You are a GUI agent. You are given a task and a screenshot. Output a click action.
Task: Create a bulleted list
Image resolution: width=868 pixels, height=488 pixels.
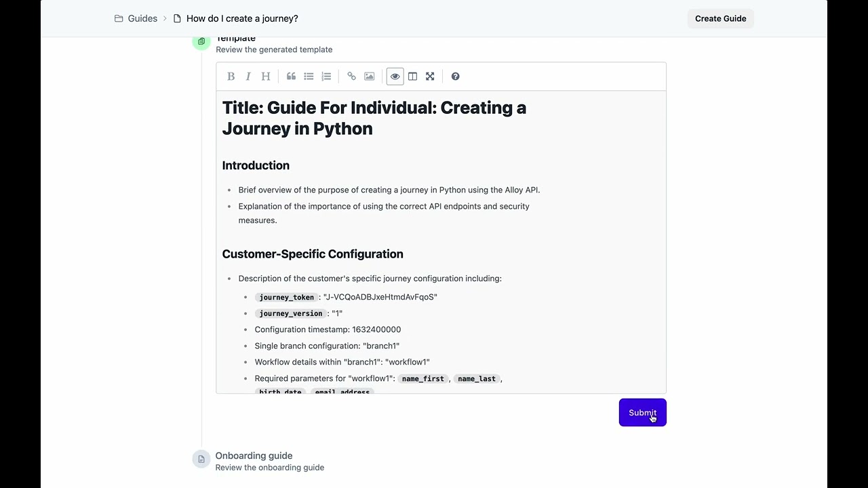[309, 77]
